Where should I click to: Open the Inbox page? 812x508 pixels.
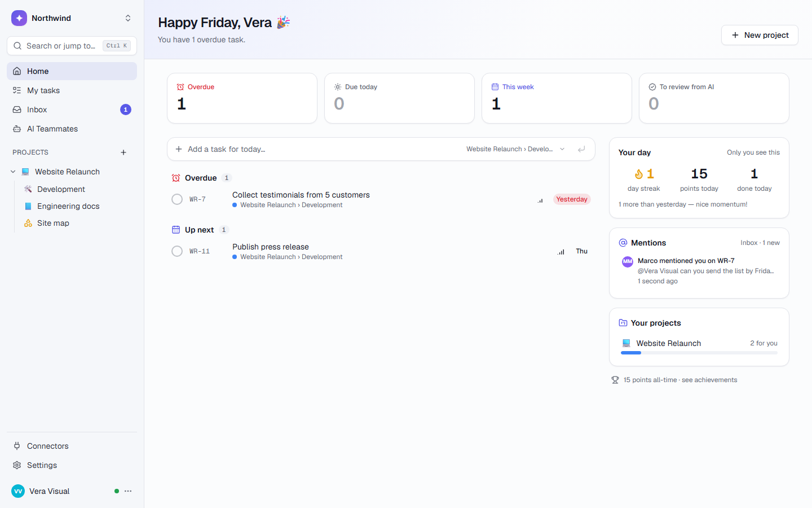(x=72, y=110)
